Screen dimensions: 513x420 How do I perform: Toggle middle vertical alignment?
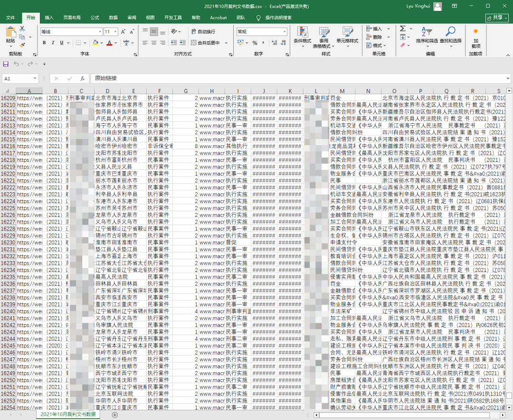coord(154,31)
